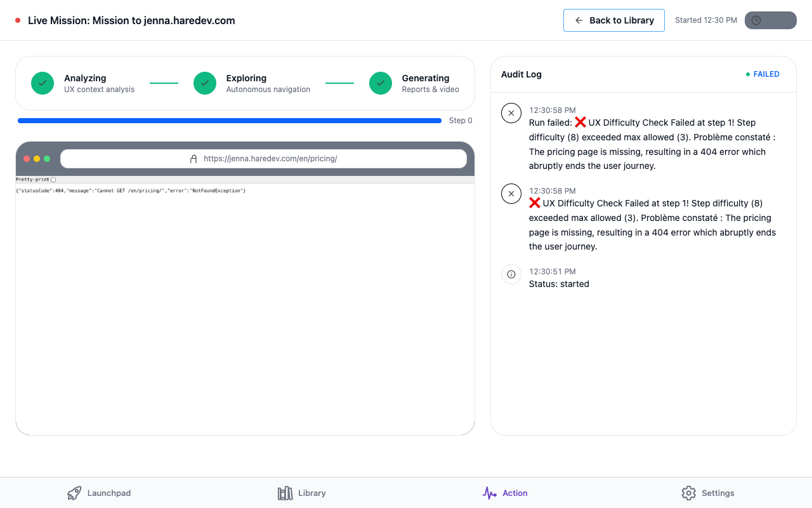Click the preview URL address field

tap(264, 159)
